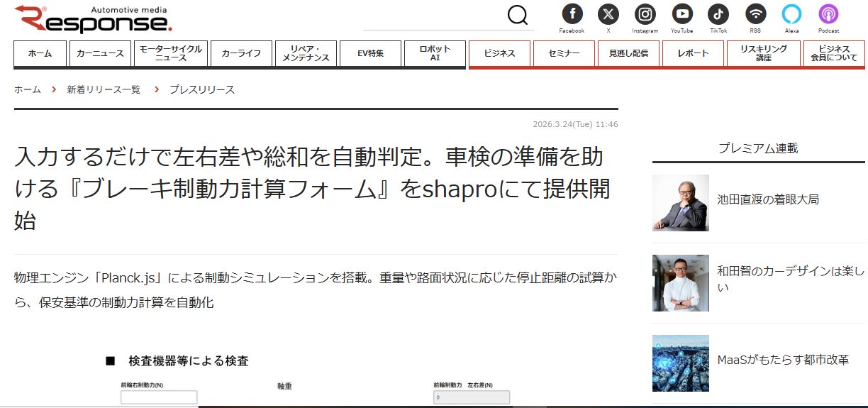Click the Podcast icon
868x408 pixels.
(828, 13)
